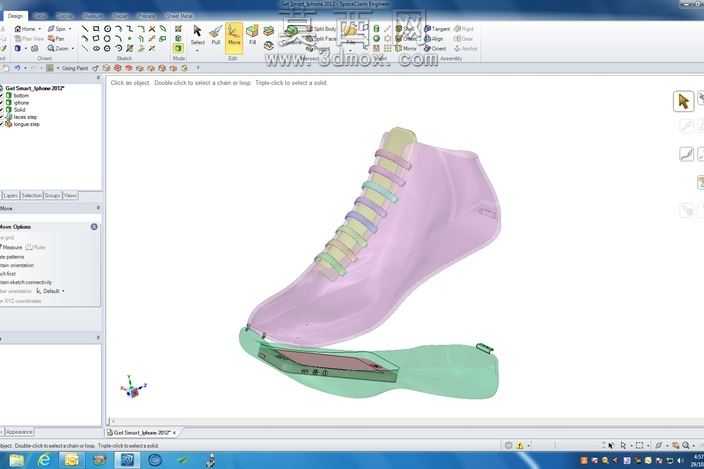
Task: Click the arrow select tool in viewport palette
Action: (x=683, y=101)
